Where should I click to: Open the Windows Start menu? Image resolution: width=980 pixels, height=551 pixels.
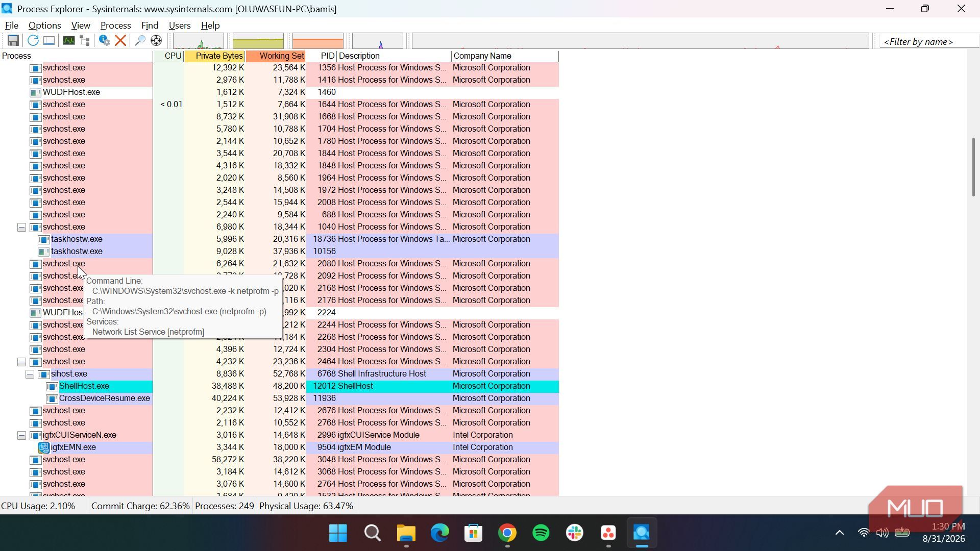[x=338, y=533]
